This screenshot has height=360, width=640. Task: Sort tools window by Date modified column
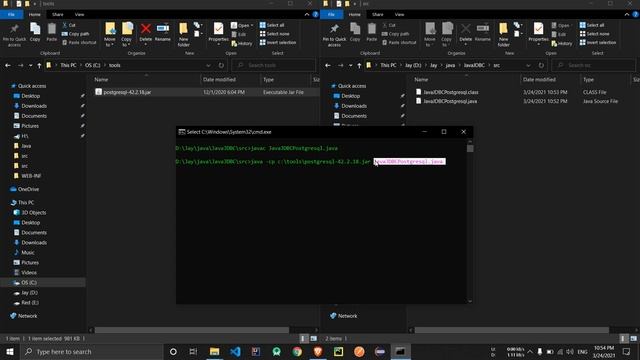pyautogui.click(x=230, y=80)
